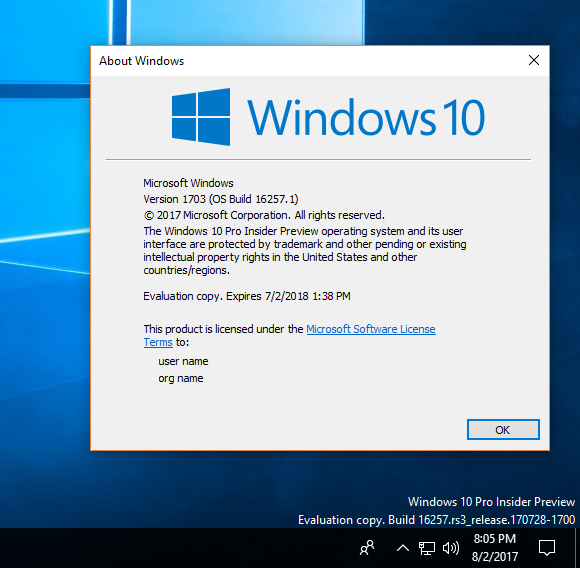Click the Show desktop sliver in the taskbar
Image resolution: width=580 pixels, height=568 pixels.
(577, 548)
